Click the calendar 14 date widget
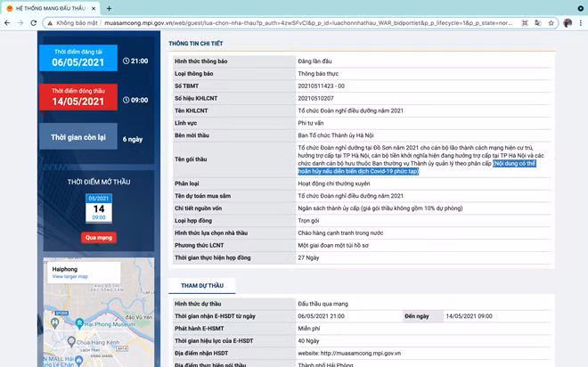 pyautogui.click(x=99, y=208)
